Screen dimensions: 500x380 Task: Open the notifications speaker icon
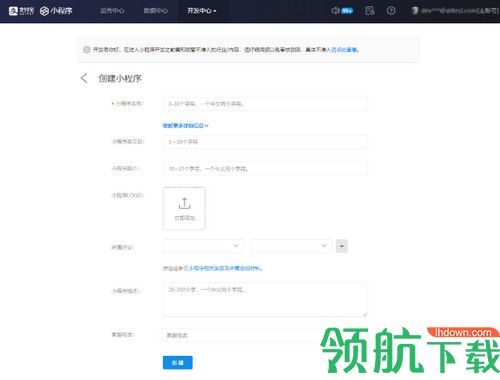pyautogui.click(x=335, y=11)
